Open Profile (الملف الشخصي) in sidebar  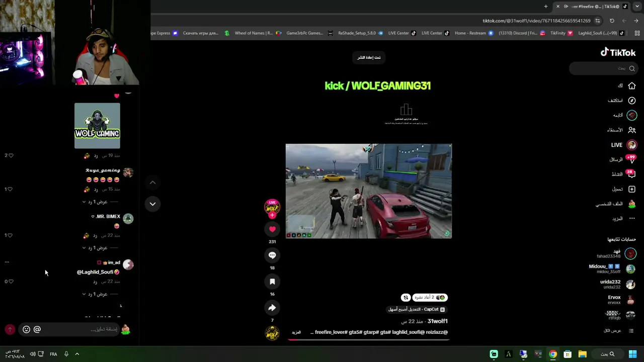pyautogui.click(x=616, y=204)
